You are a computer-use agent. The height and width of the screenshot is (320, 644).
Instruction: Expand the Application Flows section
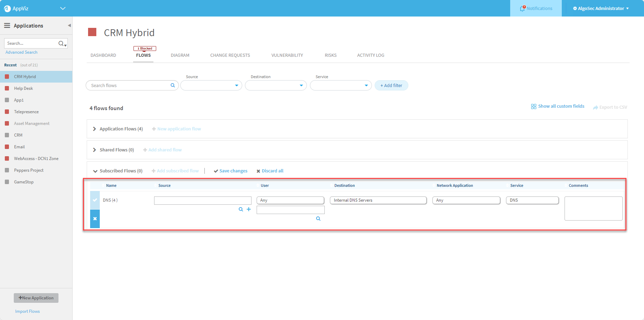click(95, 129)
